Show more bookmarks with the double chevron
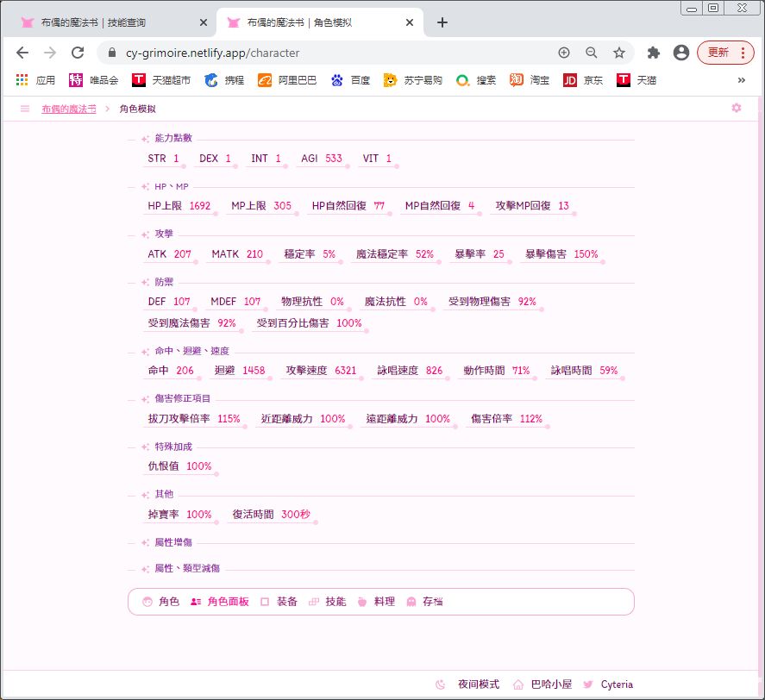The width and height of the screenshot is (765, 700). tap(742, 80)
